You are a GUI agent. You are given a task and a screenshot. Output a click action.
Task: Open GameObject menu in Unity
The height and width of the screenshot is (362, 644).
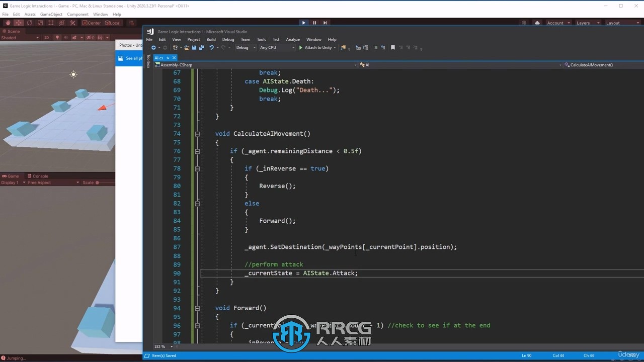51,14
